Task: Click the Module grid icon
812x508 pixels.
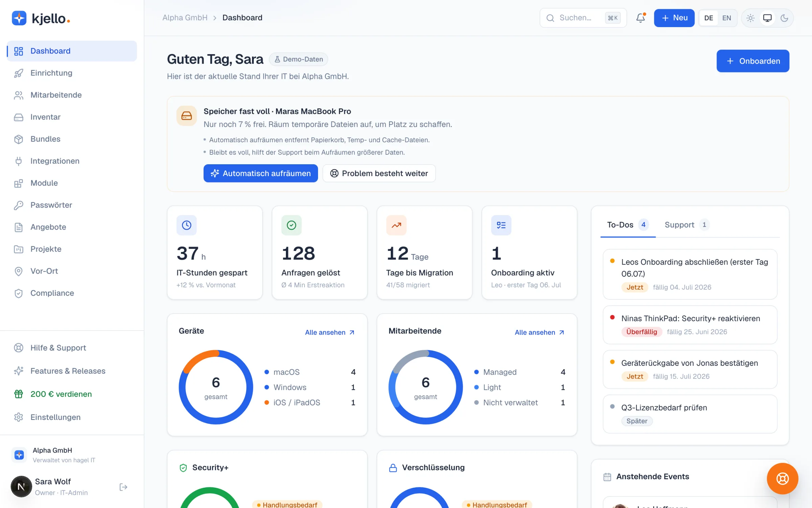Action: 19,183
